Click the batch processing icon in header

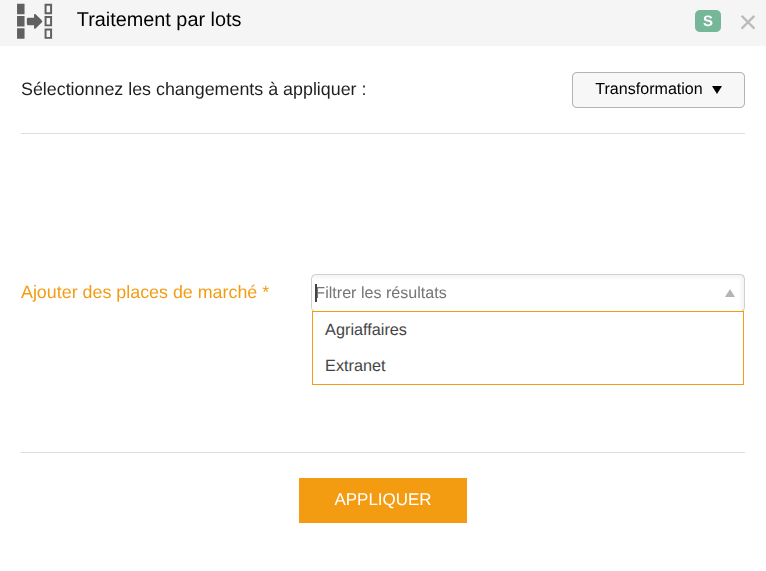click(34, 21)
